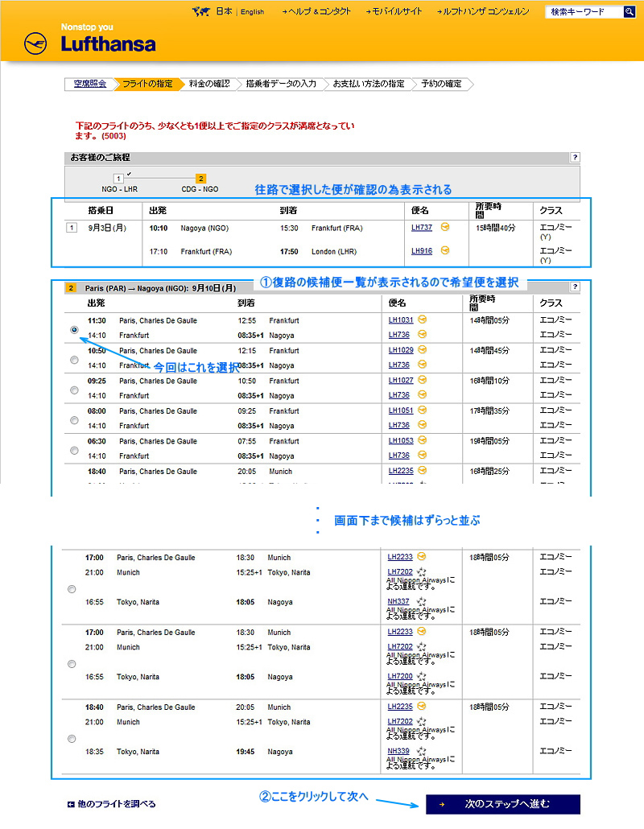Choose the 09:25 Paris departure via LH1027
Screen dimensions: 644x829
pyautogui.click(x=74, y=390)
